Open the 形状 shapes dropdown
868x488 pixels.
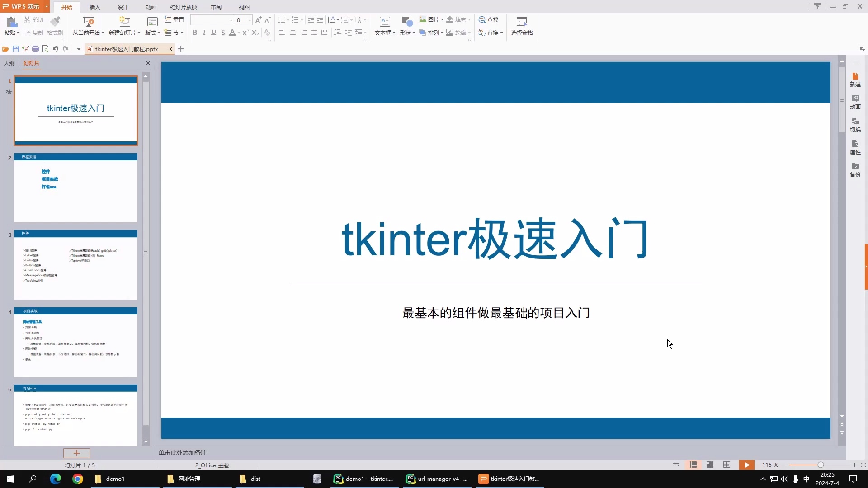(x=407, y=33)
